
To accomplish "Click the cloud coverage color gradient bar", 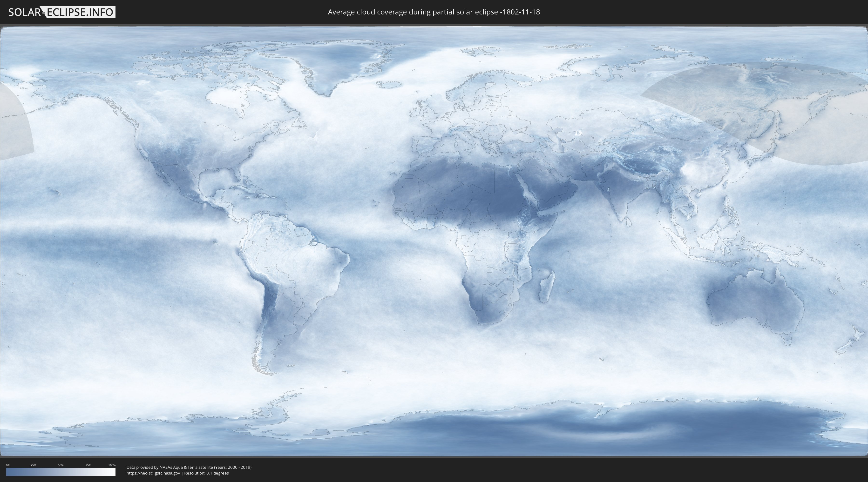I will [61, 472].
